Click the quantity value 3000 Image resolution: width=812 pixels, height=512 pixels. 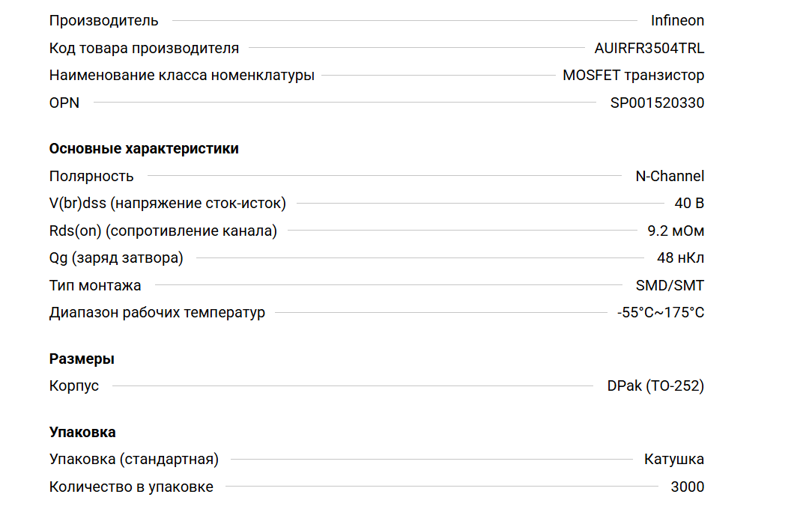tap(687, 487)
